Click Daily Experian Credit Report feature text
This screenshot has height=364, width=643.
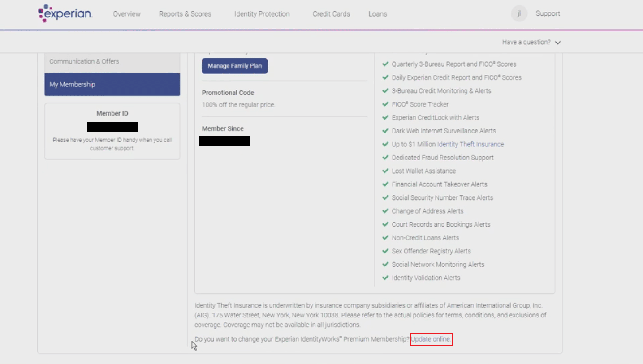(457, 77)
